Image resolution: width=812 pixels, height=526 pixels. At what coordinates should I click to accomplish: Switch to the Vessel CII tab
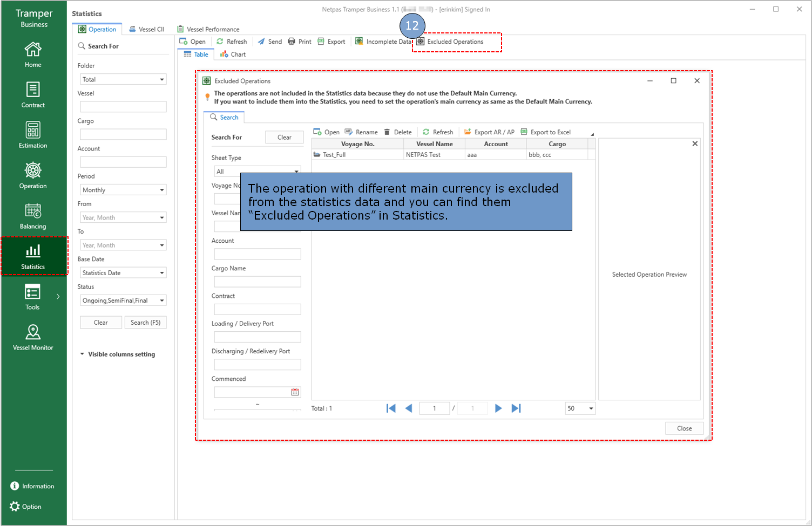147,29
